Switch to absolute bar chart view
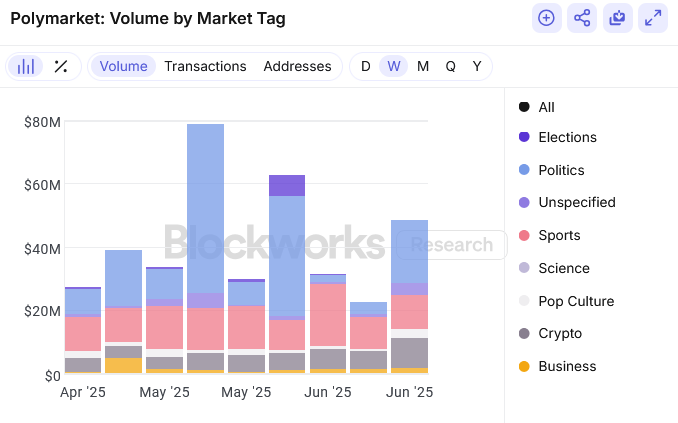The height and width of the screenshot is (423, 678). (x=26, y=67)
